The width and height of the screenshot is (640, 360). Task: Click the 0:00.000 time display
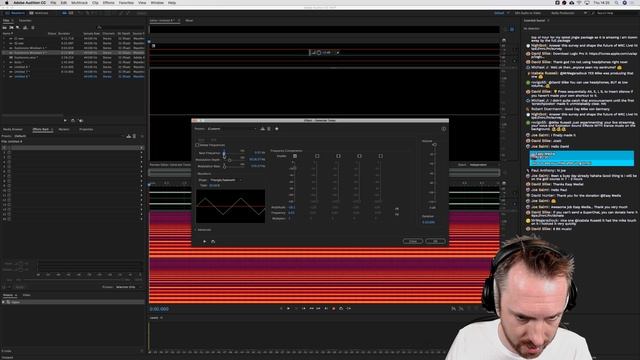tap(159, 309)
